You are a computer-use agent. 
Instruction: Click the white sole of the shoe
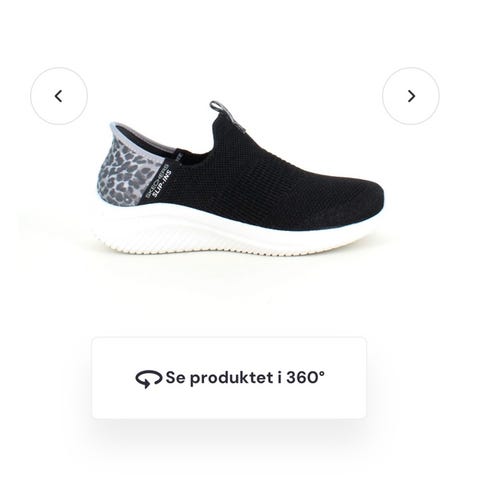click(x=233, y=233)
